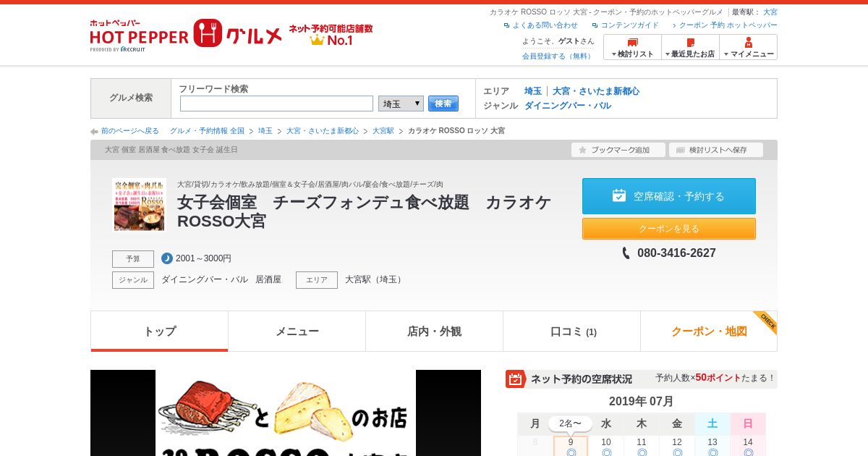Screen dimensions: 868x456
Task: Click 検討リストへ保存 button
Action: [x=716, y=150]
